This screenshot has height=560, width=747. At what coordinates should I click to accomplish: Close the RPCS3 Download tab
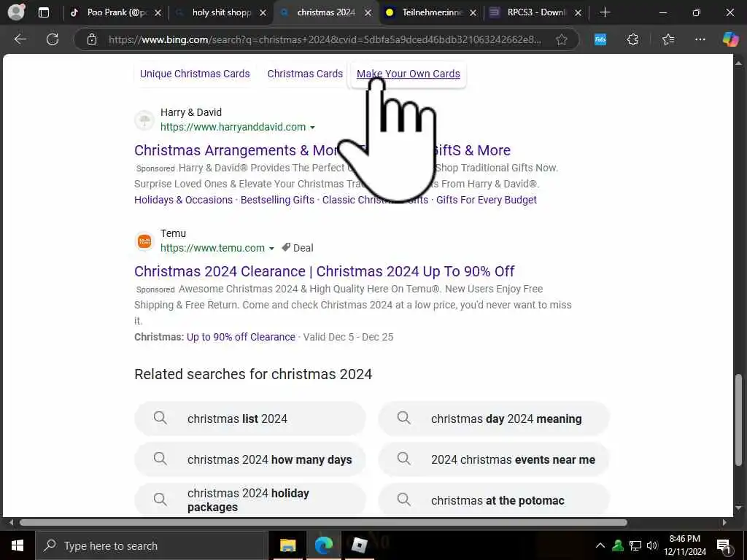(x=578, y=13)
